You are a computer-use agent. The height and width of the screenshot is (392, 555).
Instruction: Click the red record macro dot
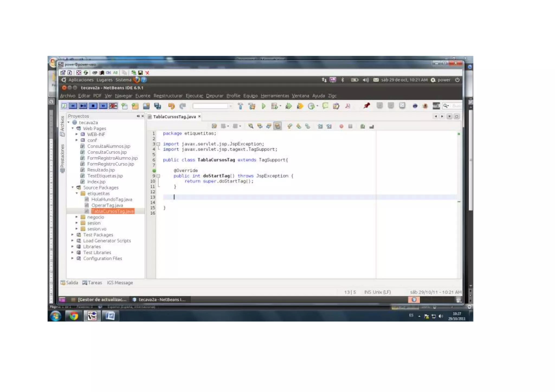pos(341,126)
